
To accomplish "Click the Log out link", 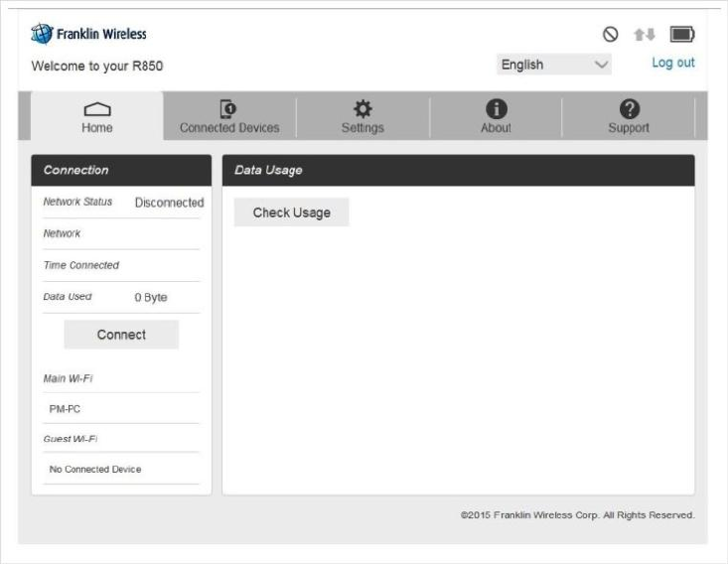I will (x=673, y=63).
